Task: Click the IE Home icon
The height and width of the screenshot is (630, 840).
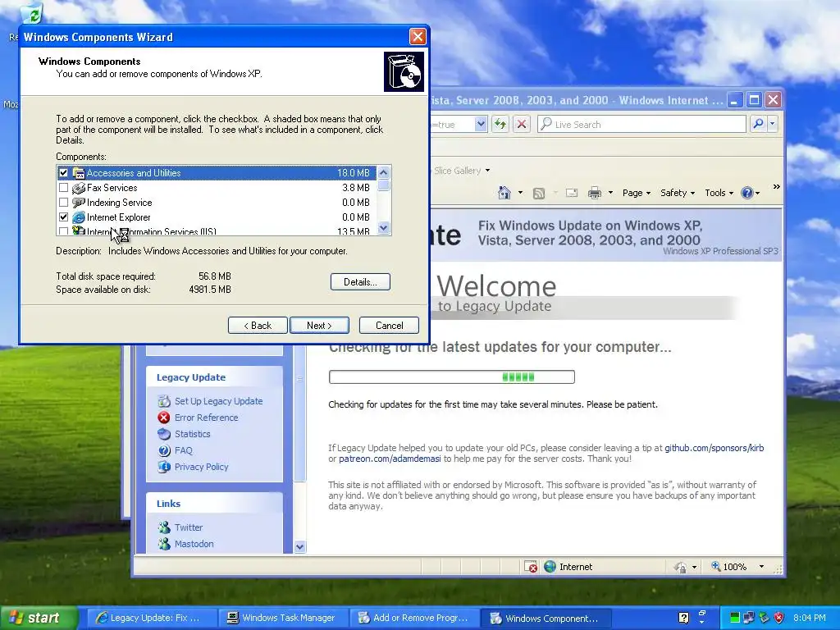Action: [504, 193]
